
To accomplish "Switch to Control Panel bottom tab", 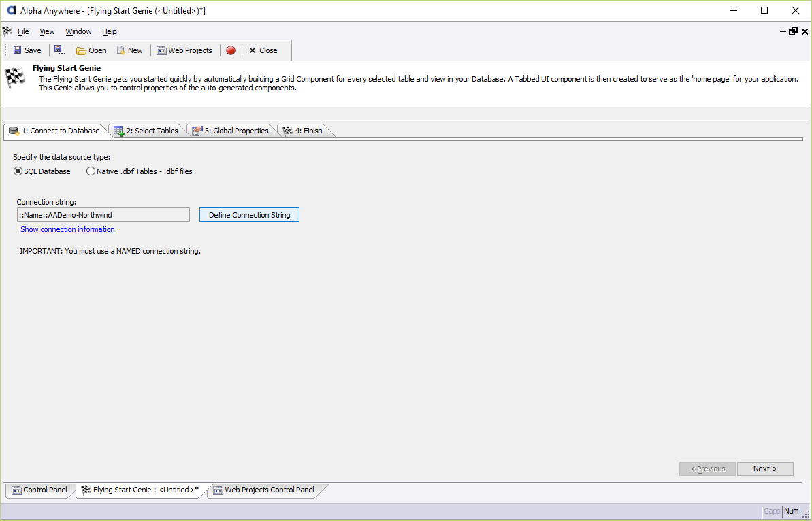I will pos(40,490).
